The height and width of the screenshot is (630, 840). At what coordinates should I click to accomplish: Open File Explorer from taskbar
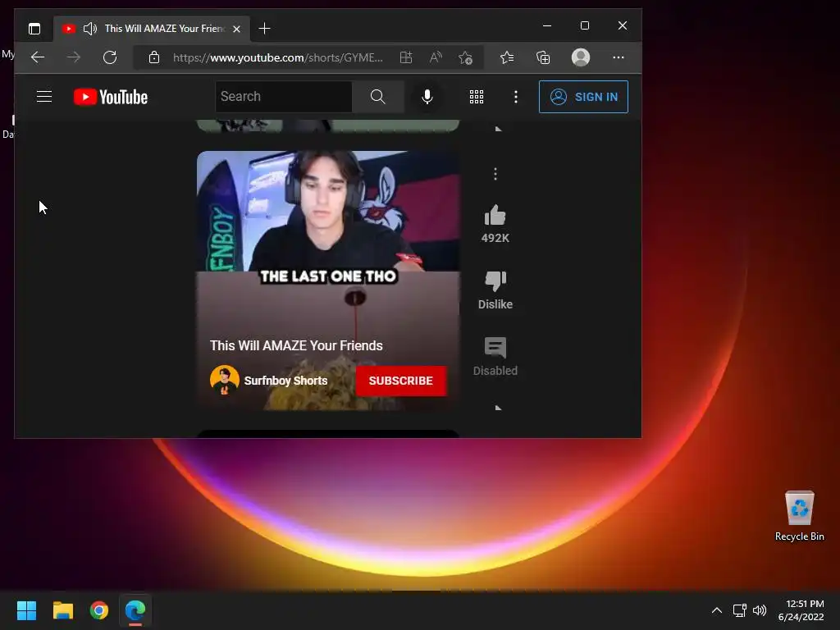62,610
